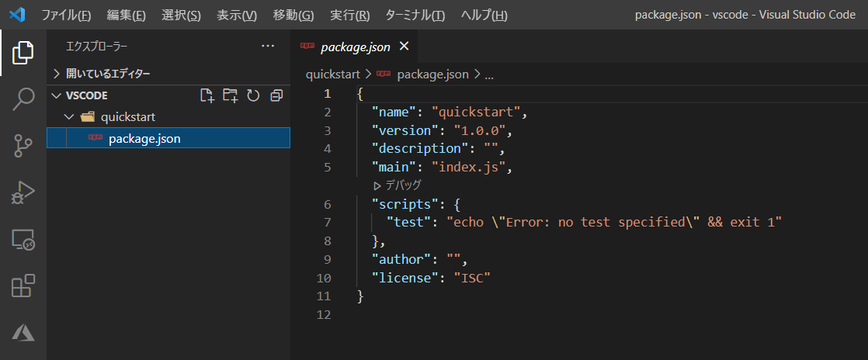Collapse the VSCODE workspace section

[56, 95]
